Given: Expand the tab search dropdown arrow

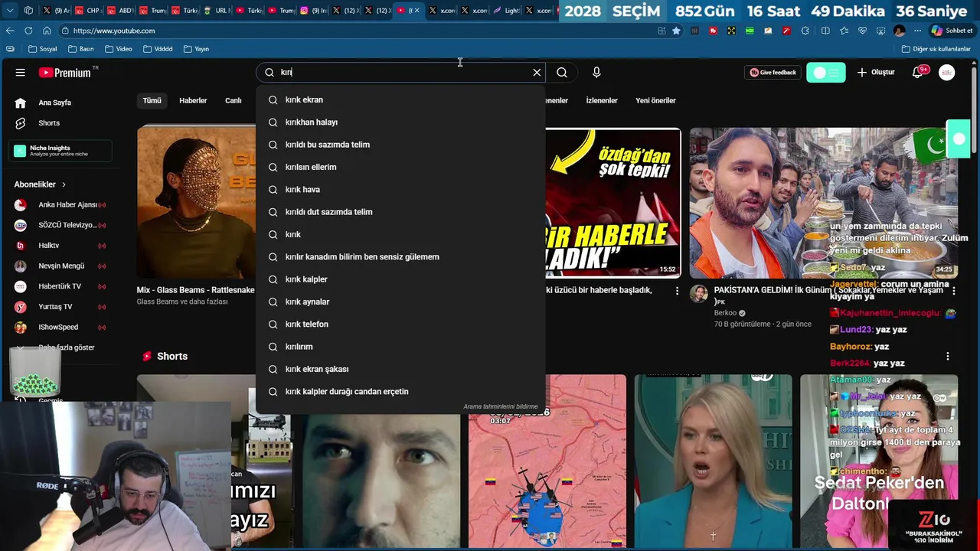Looking at the screenshot, I should pos(10,11).
